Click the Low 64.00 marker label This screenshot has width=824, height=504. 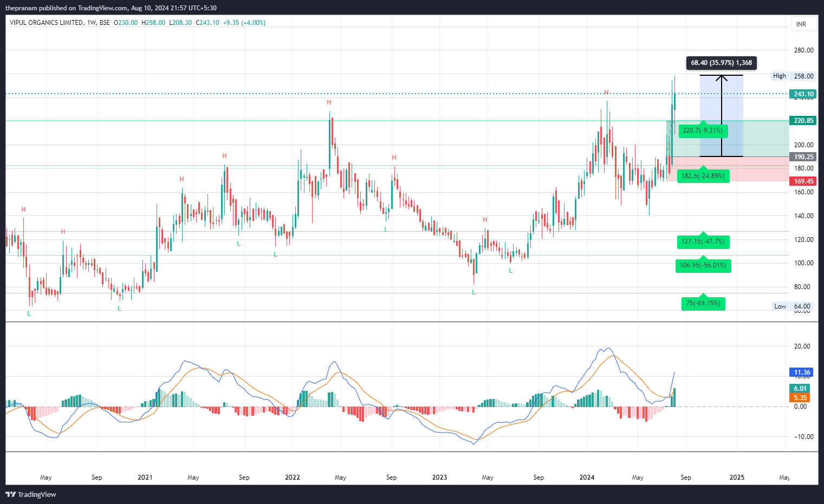pyautogui.click(x=793, y=306)
